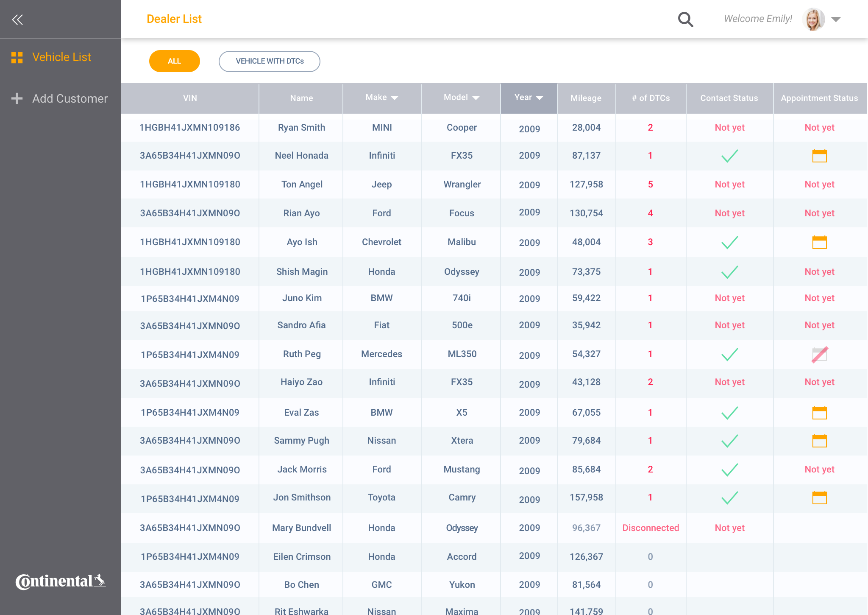Viewport: 868px width, 615px height.
Task: Open Neel Honada's appointment calendar icon
Action: click(x=819, y=156)
